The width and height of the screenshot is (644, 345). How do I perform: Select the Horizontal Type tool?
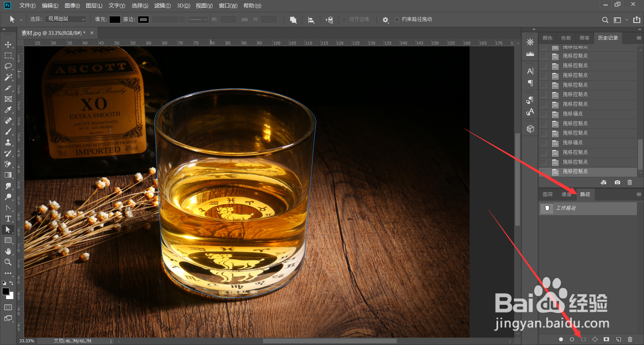tap(8, 219)
